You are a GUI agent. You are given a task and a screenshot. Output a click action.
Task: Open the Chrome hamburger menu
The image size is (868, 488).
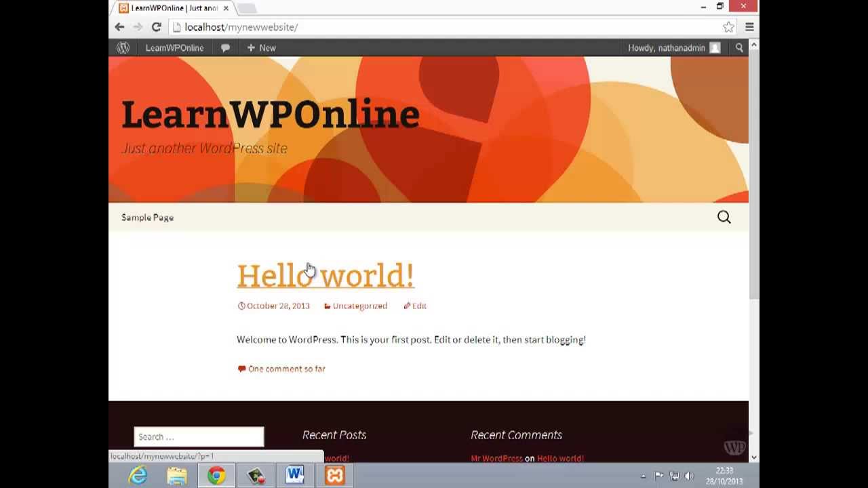749,27
